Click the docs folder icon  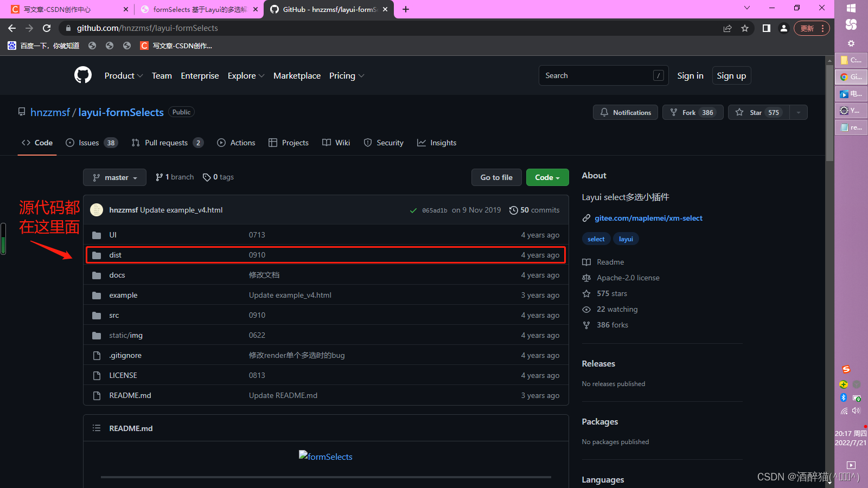[x=97, y=275]
